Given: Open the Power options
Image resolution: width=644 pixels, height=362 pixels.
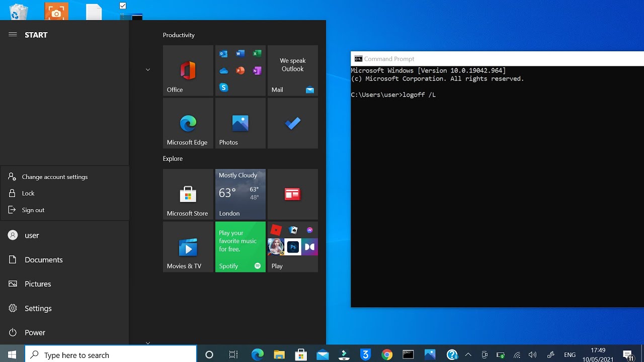Looking at the screenshot, I should click(64, 332).
